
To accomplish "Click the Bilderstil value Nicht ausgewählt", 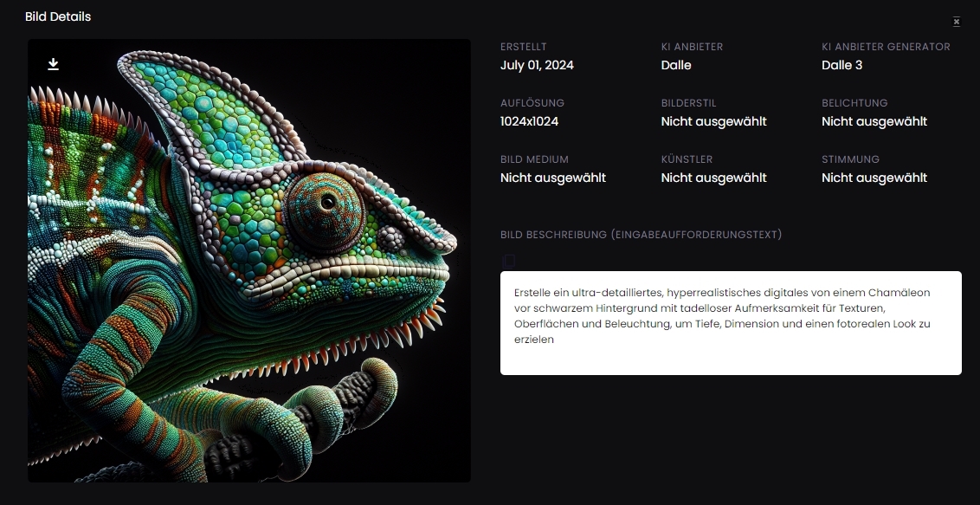I will (713, 121).
